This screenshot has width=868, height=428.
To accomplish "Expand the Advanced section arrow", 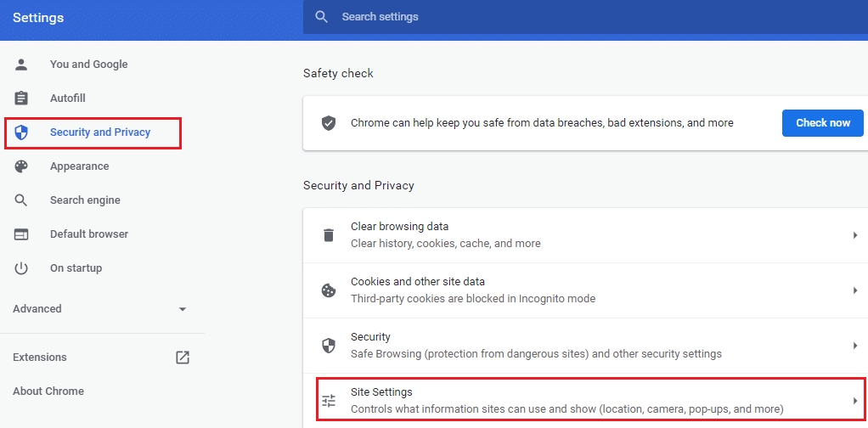I will click(183, 309).
